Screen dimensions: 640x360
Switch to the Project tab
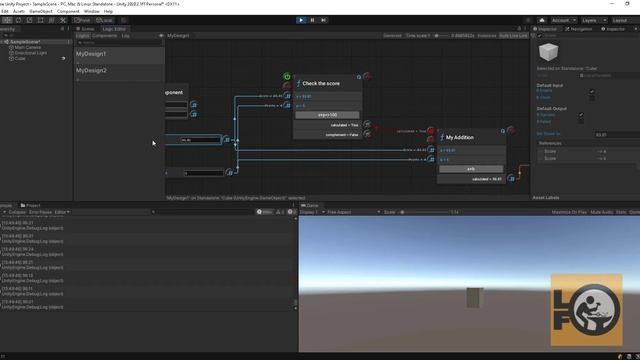(31, 205)
